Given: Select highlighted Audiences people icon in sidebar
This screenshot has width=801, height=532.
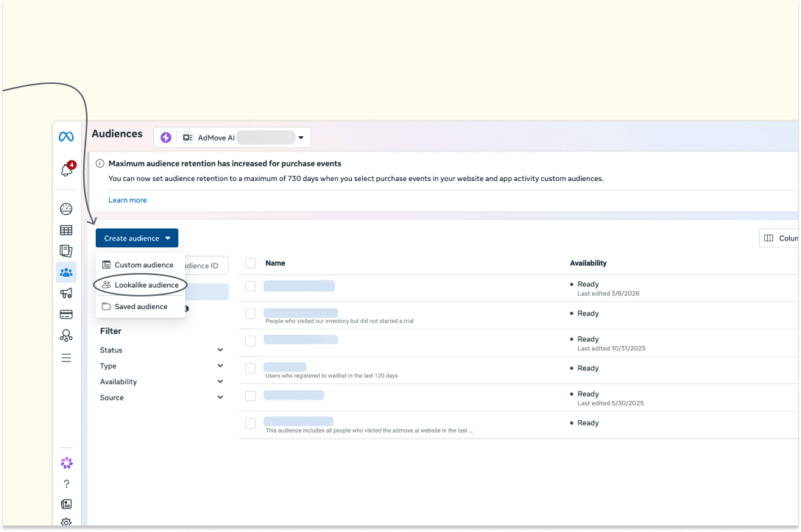Looking at the screenshot, I should click(x=66, y=272).
